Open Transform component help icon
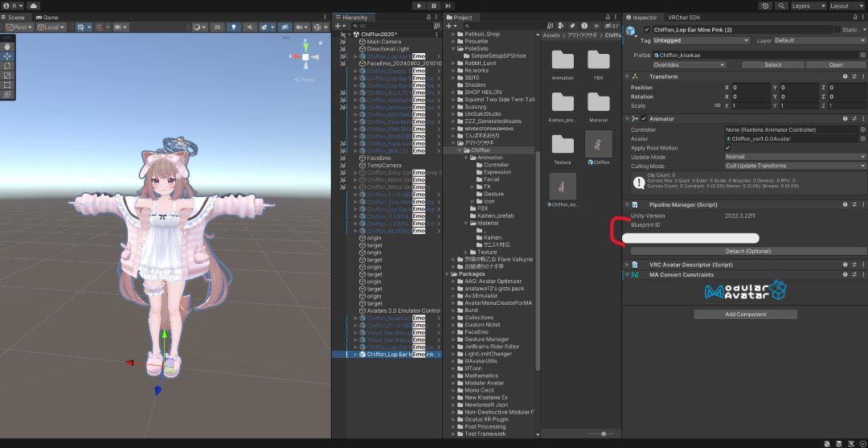 pos(845,76)
